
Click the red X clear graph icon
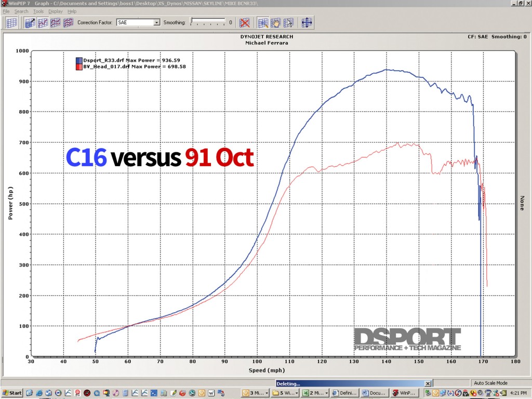click(244, 23)
